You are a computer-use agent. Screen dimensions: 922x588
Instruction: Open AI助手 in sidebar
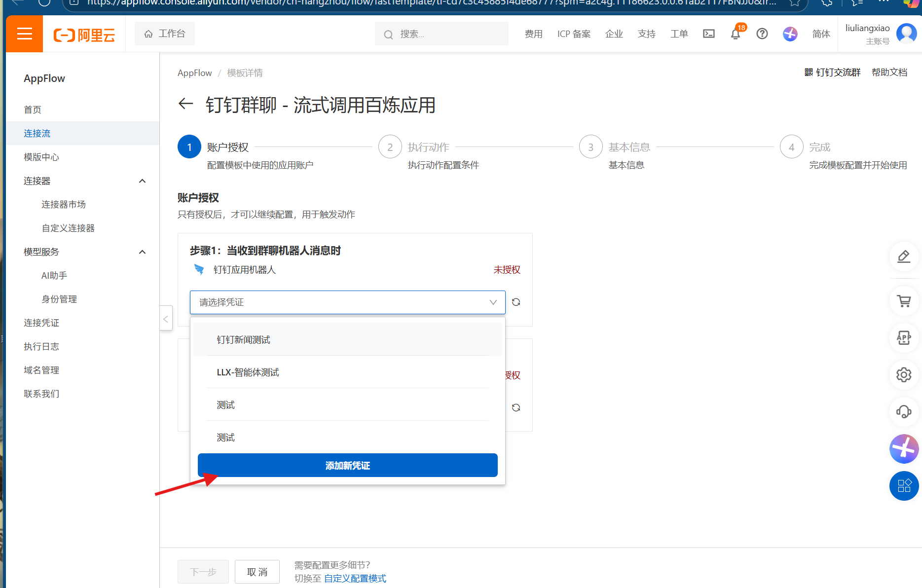tap(54, 275)
